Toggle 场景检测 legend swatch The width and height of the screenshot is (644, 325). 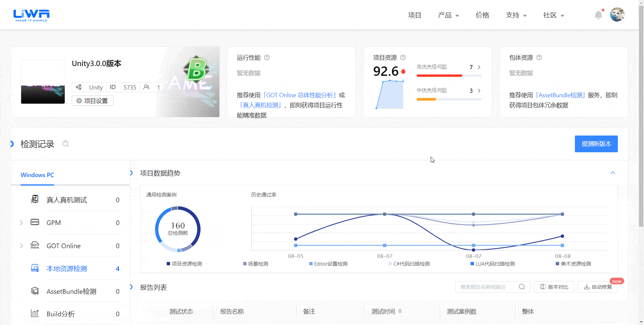pyautogui.click(x=245, y=264)
